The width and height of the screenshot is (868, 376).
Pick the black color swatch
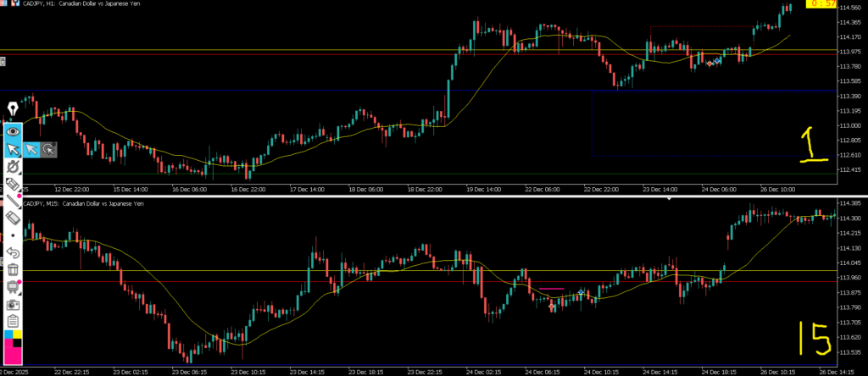(17, 343)
